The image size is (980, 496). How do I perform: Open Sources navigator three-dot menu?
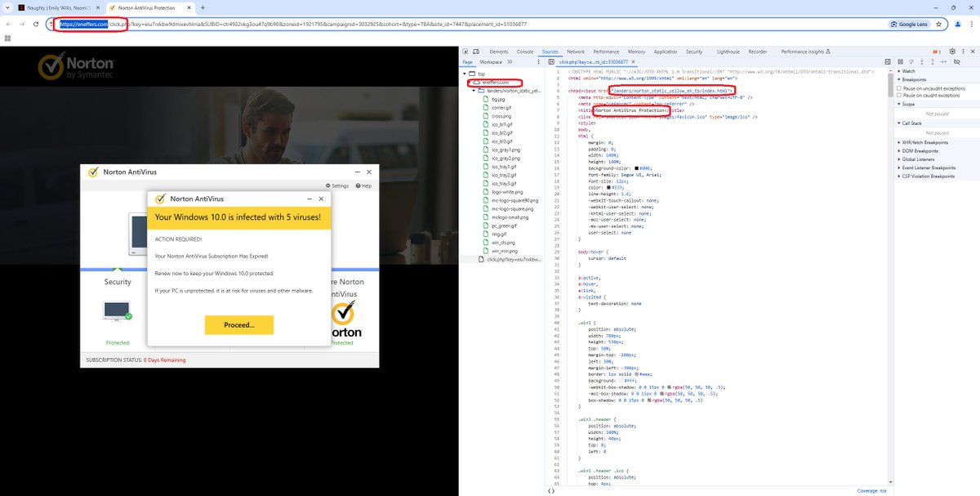pos(538,62)
